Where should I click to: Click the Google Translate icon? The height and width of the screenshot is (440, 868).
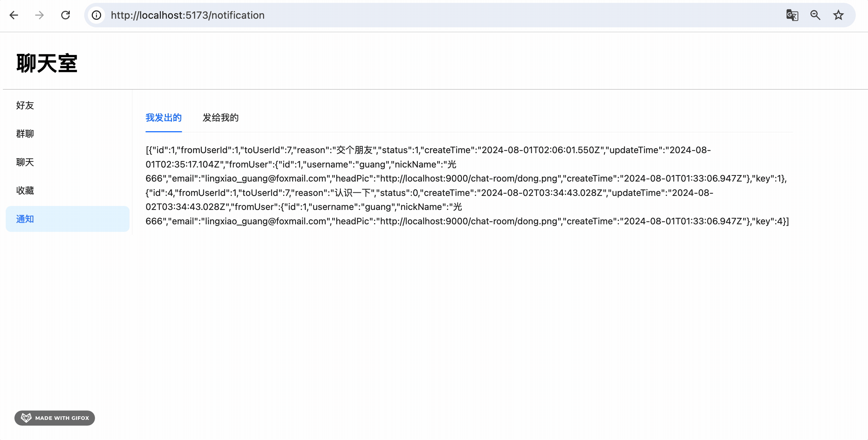pyautogui.click(x=792, y=15)
